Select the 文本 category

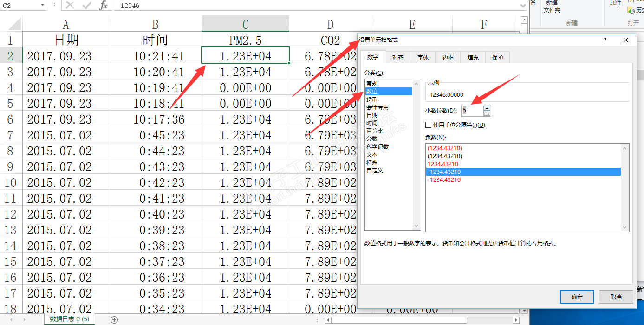click(389, 154)
